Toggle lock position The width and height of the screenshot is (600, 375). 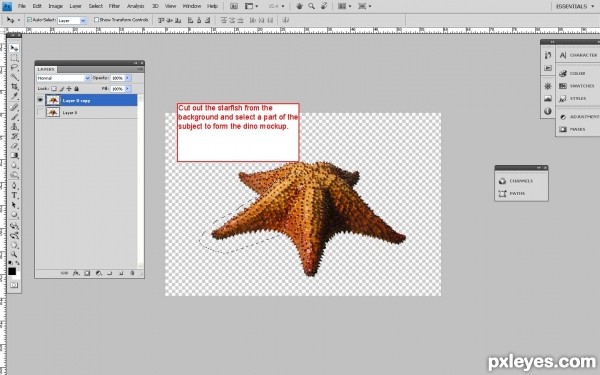[69, 89]
